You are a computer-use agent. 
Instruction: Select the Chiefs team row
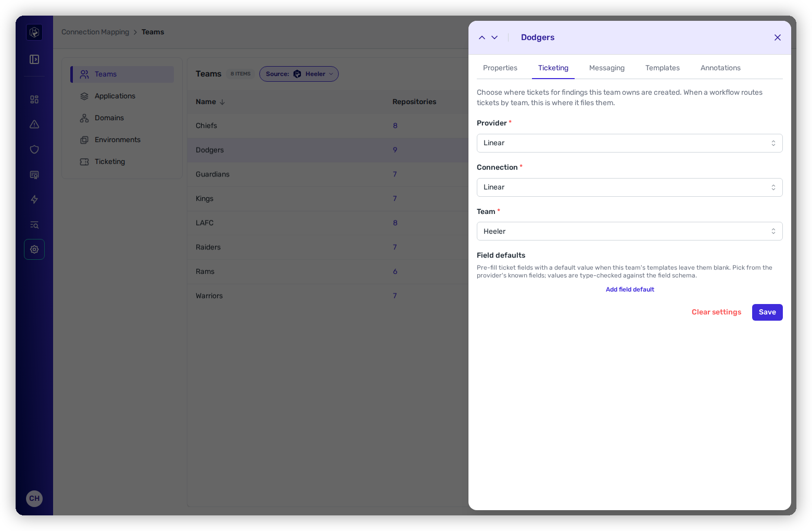pos(328,126)
